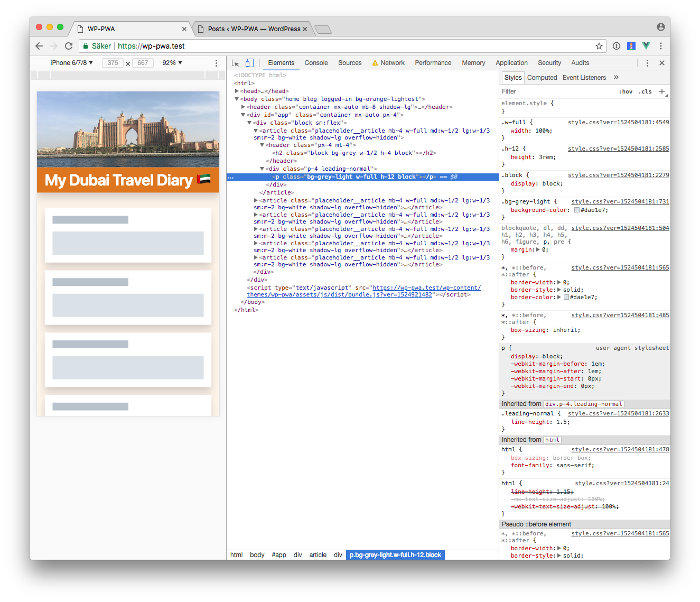Expand the margin property shorthand in Styles
Image resolution: width=700 pixels, height=602 pixels.
tap(538, 249)
